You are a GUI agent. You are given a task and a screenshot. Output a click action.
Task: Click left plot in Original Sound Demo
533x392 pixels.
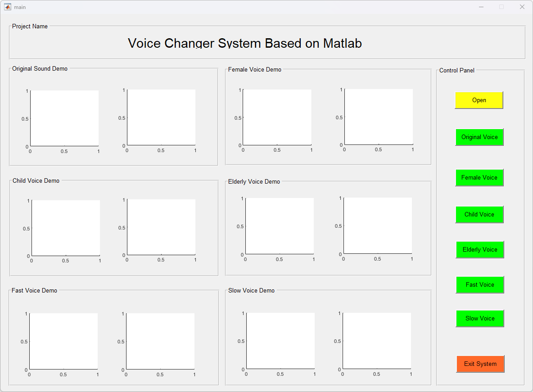[x=64, y=118]
